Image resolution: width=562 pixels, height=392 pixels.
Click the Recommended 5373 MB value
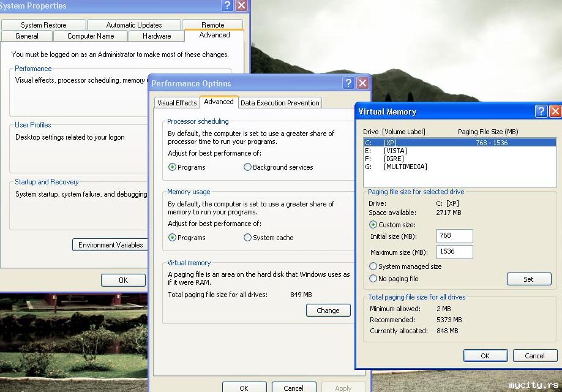coord(449,320)
